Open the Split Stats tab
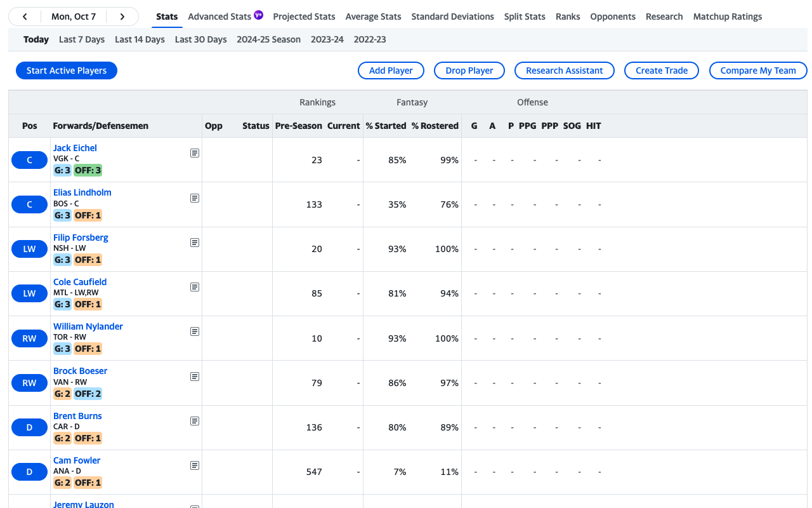The height and width of the screenshot is (508, 812). (525, 17)
